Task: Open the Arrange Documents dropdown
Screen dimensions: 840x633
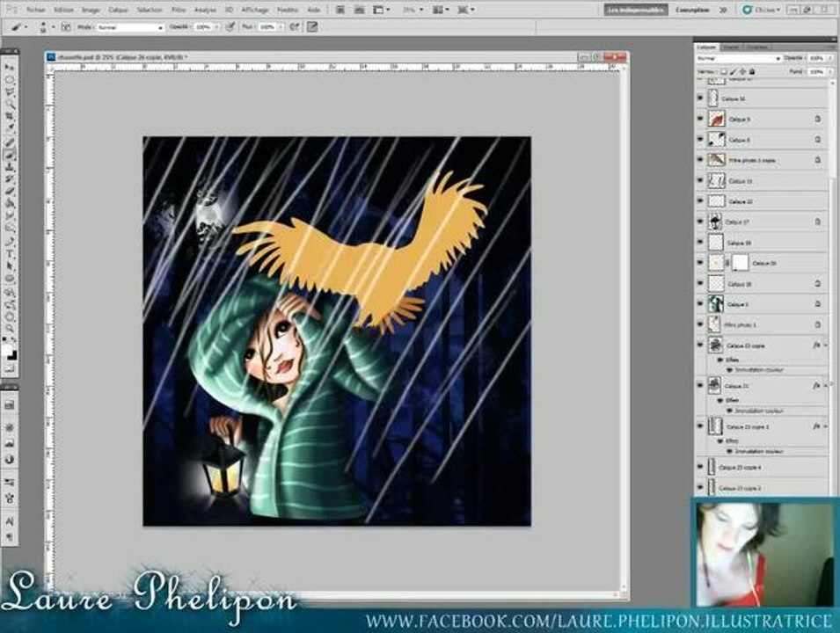Action: coord(441,10)
